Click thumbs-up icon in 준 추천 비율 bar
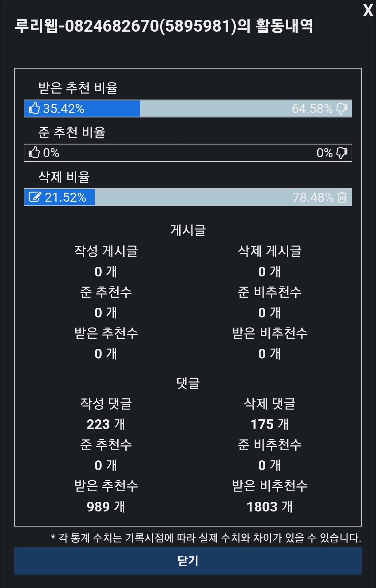376x588 pixels. point(34,152)
